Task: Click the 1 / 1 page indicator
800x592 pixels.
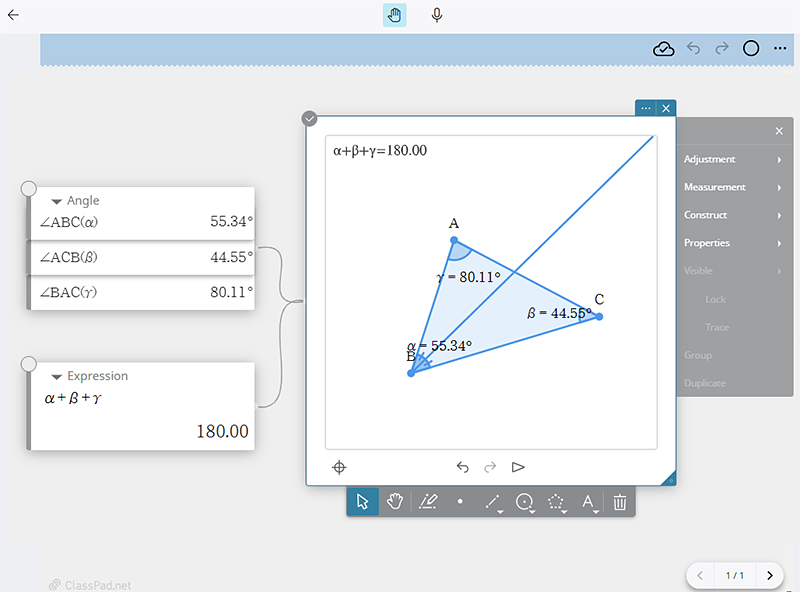Action: 735,576
